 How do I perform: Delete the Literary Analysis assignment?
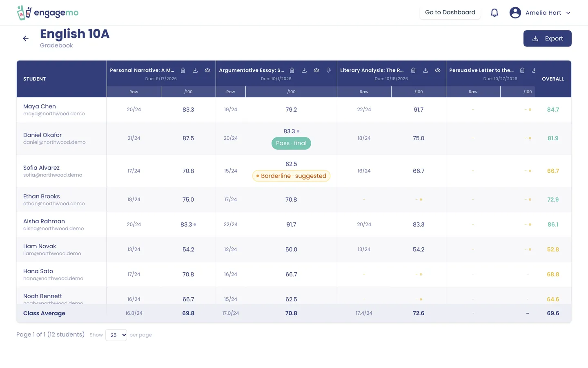pyautogui.click(x=413, y=70)
